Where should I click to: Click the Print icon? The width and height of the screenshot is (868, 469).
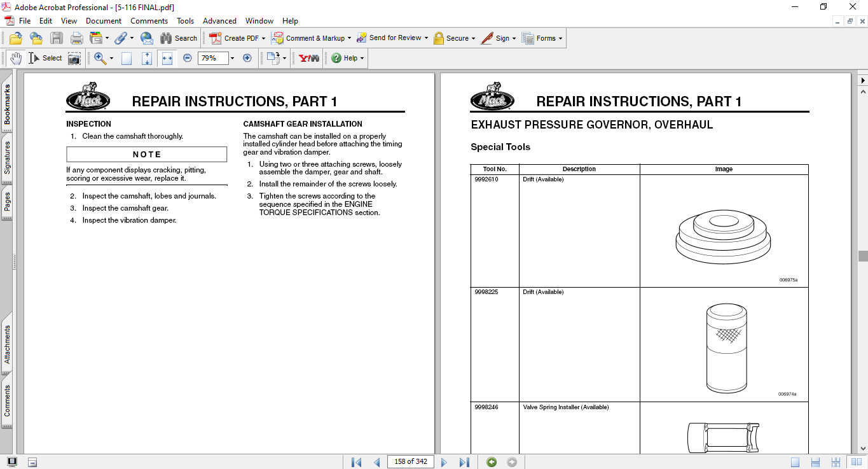pyautogui.click(x=77, y=38)
